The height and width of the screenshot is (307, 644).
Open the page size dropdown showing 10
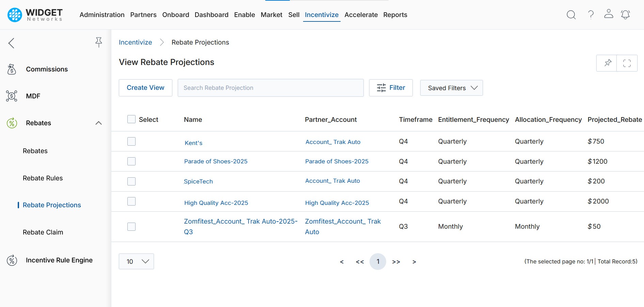pos(136,261)
